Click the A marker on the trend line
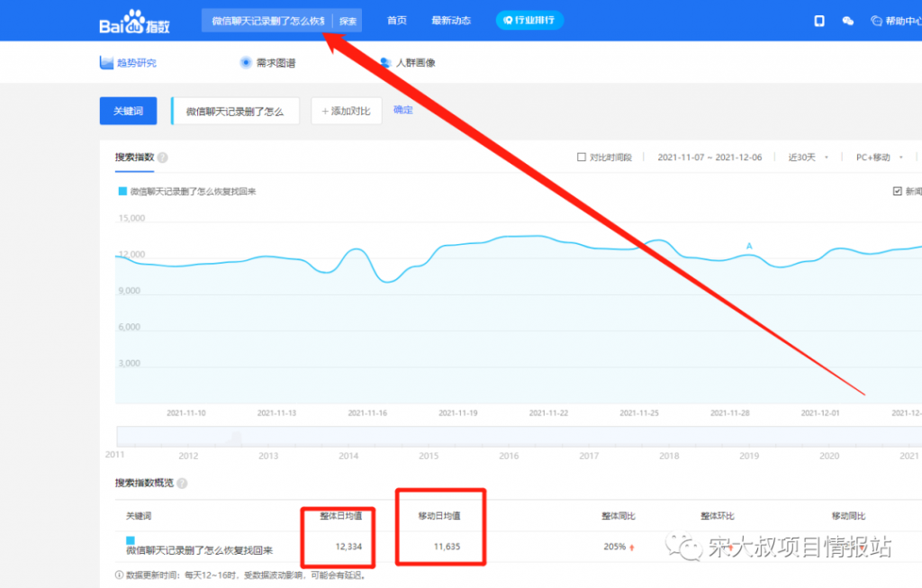 click(x=749, y=247)
